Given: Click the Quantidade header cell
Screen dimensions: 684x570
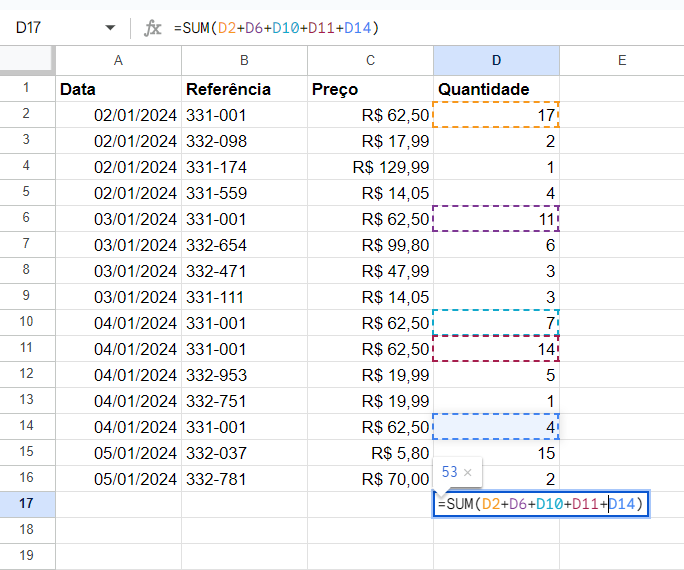Looking at the screenshot, I should (496, 89).
